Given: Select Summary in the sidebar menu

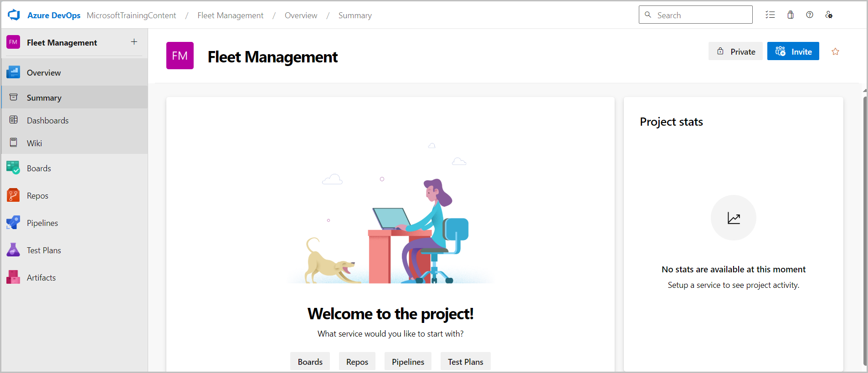Looking at the screenshot, I should tap(75, 97).
